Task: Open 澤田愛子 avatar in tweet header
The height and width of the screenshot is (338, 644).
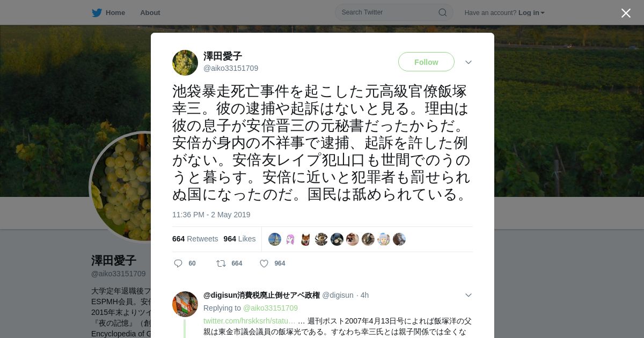Action: click(x=185, y=63)
